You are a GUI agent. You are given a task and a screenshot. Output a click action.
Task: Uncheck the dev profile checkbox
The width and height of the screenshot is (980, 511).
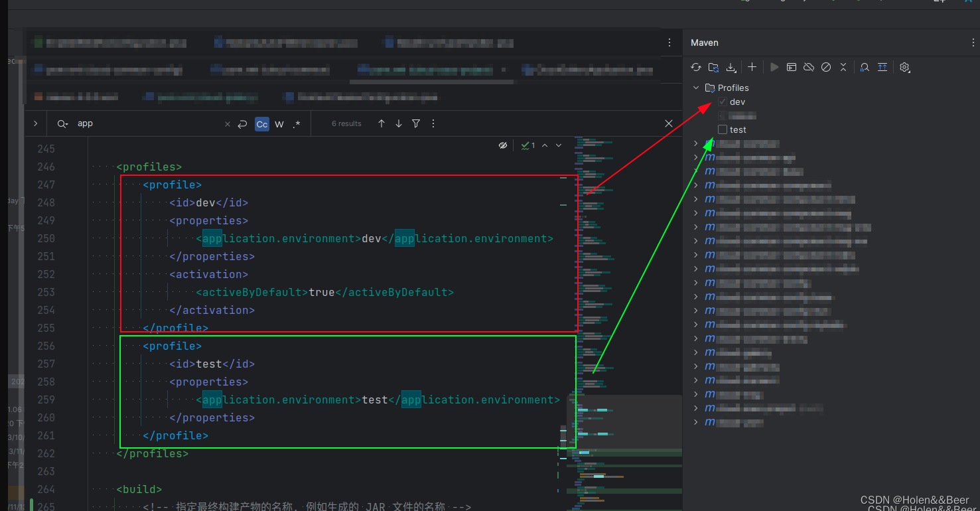[722, 102]
